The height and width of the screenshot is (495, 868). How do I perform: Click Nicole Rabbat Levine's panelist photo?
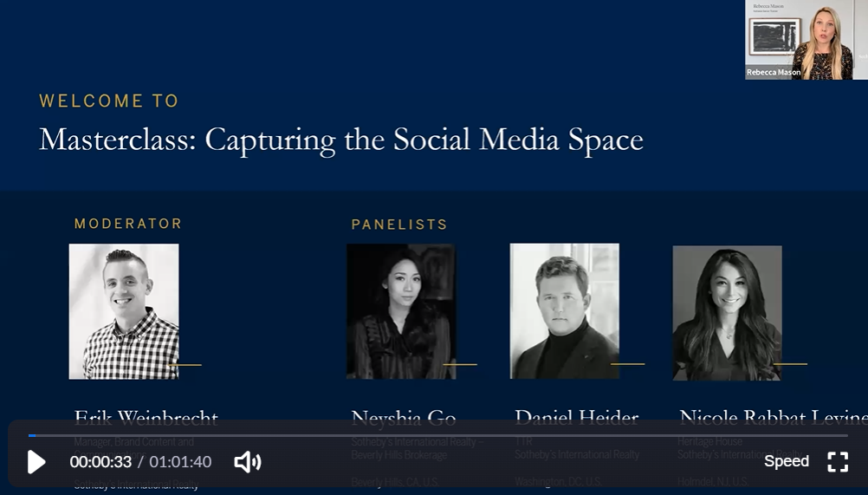(728, 313)
